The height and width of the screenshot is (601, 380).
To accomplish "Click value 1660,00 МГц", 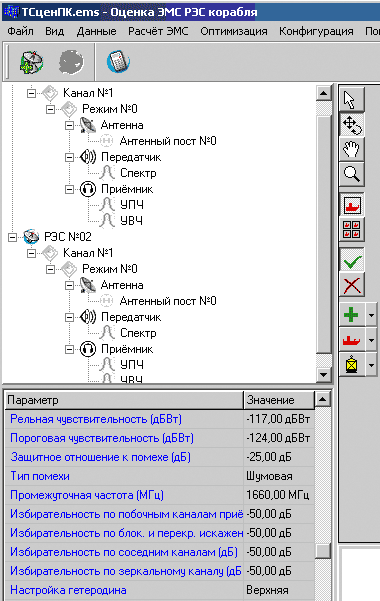I will point(278,495).
